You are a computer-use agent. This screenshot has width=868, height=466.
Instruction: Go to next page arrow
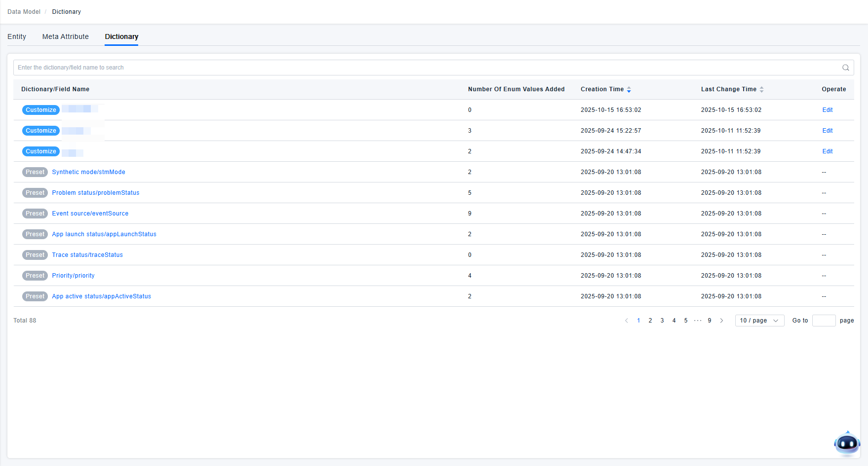[721, 321]
